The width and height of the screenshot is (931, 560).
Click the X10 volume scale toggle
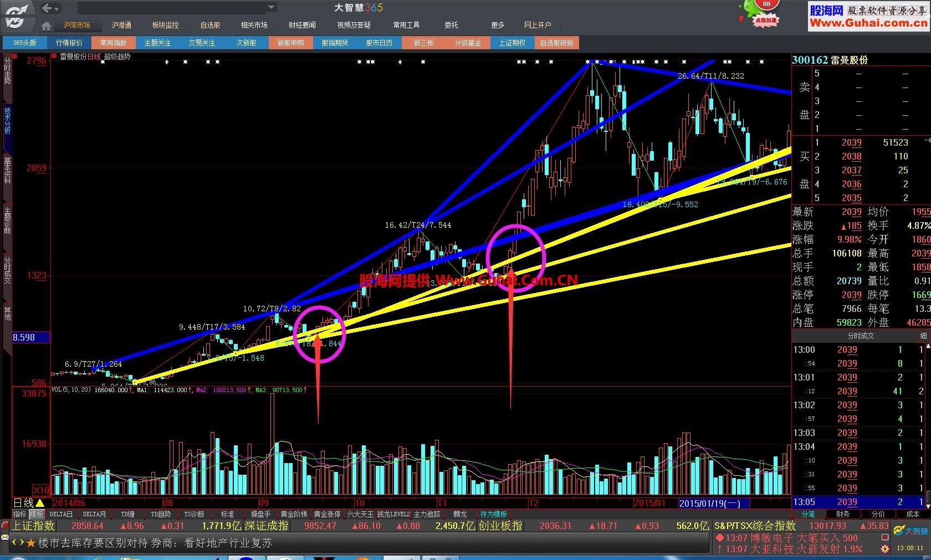(x=42, y=490)
